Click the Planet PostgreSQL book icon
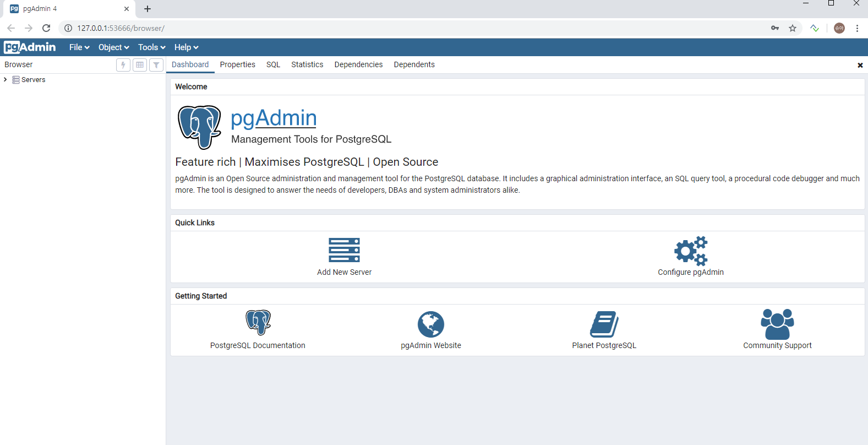The height and width of the screenshot is (445, 868). coord(604,324)
